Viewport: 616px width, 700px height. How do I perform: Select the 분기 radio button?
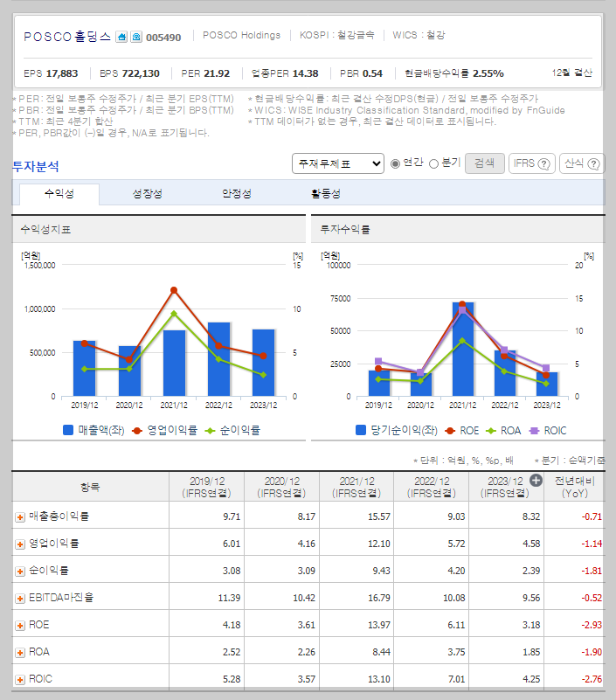tap(433, 163)
